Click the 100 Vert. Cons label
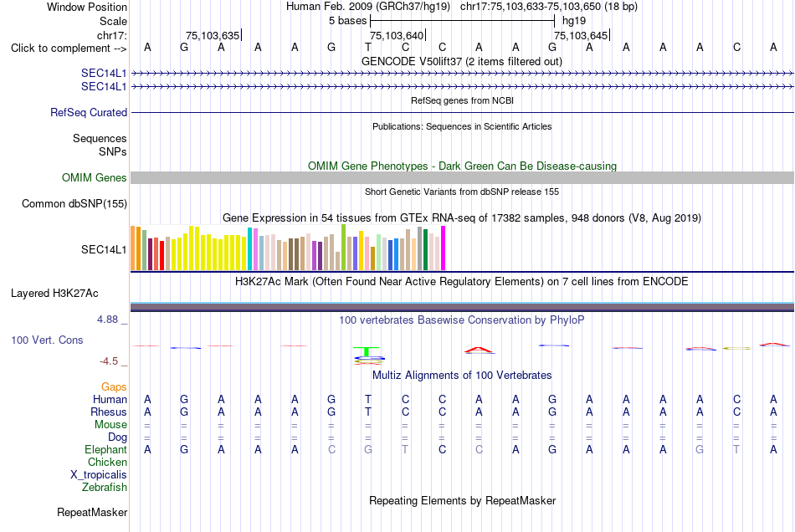 47,340
